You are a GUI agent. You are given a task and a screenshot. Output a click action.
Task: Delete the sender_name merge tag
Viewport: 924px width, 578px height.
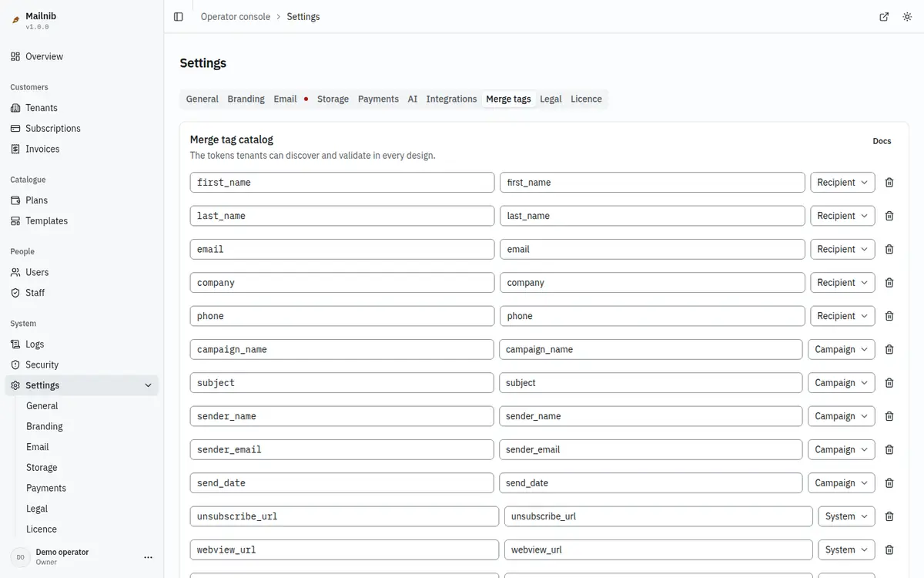[889, 416]
